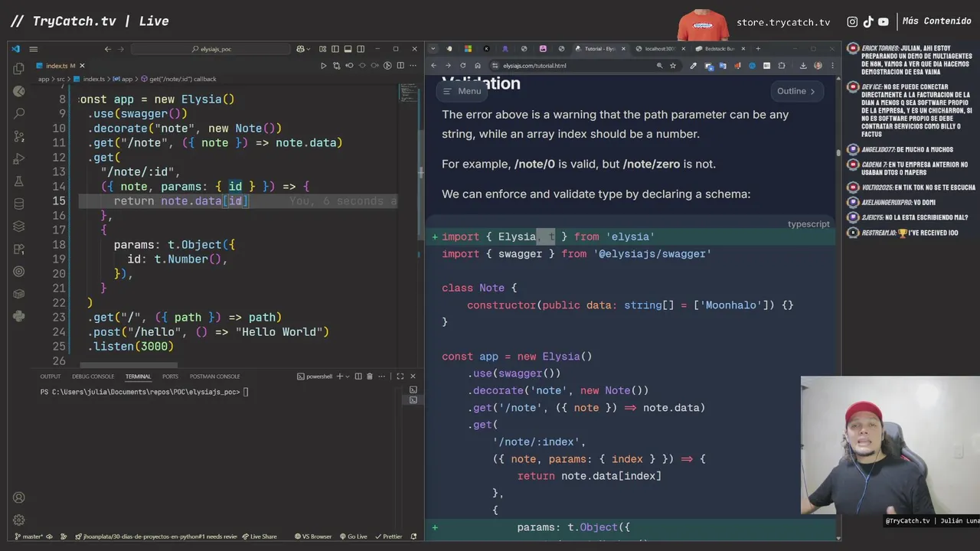The height and width of the screenshot is (551, 980).
Task: Split the VS Code editor to the right
Action: [400, 66]
